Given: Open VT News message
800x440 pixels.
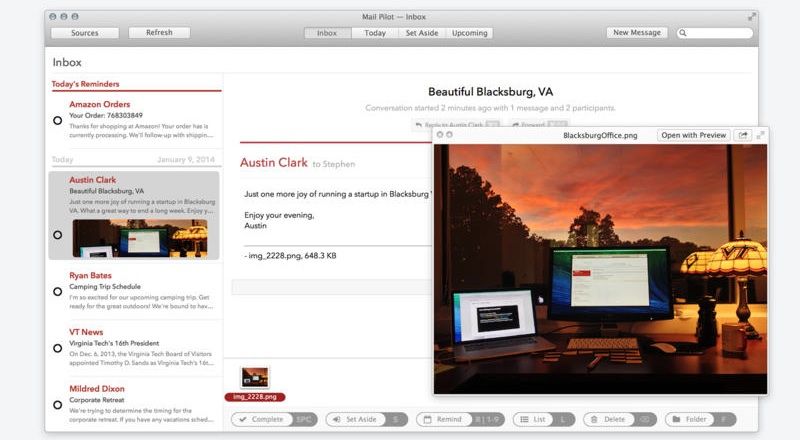Looking at the screenshot, I should 135,348.
